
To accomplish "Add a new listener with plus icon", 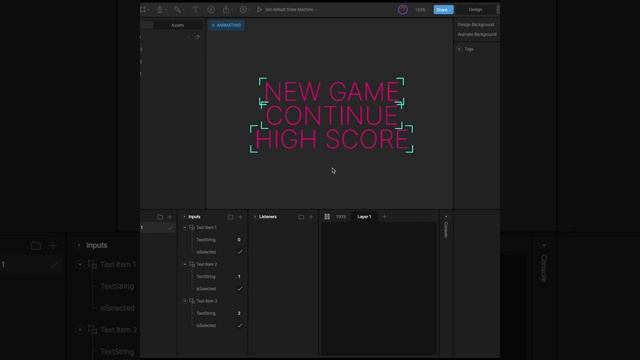I will click(x=311, y=217).
